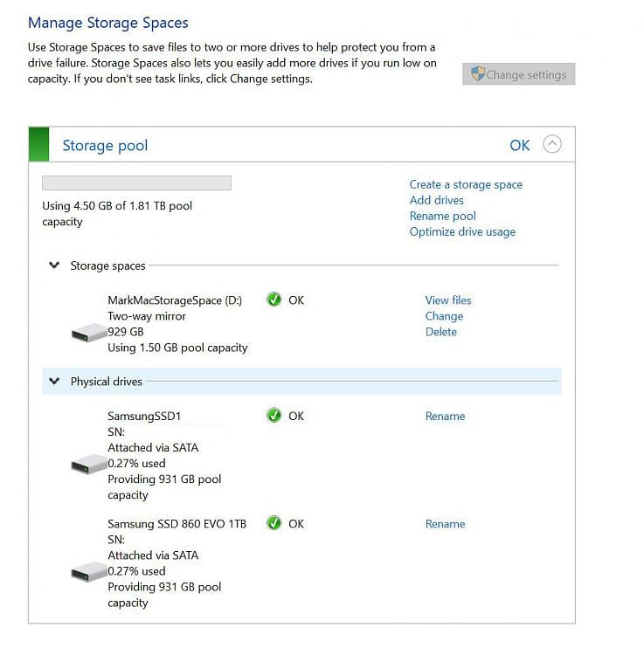Select the Add drives link
This screenshot has height=655, width=644.
click(436, 200)
